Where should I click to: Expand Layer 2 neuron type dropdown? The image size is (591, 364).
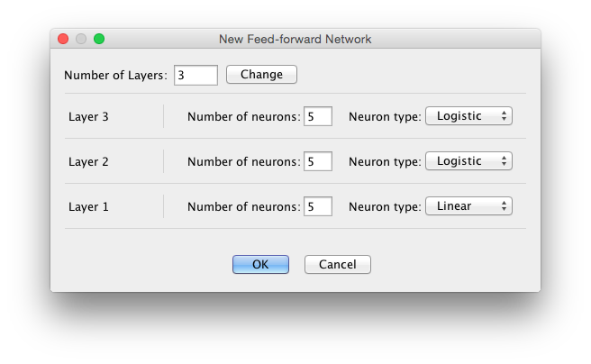(x=468, y=161)
